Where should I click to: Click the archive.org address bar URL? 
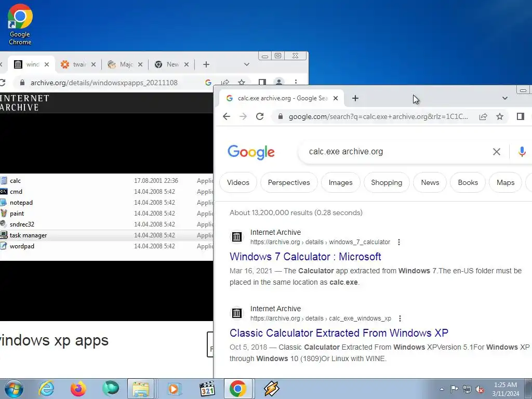click(x=104, y=83)
